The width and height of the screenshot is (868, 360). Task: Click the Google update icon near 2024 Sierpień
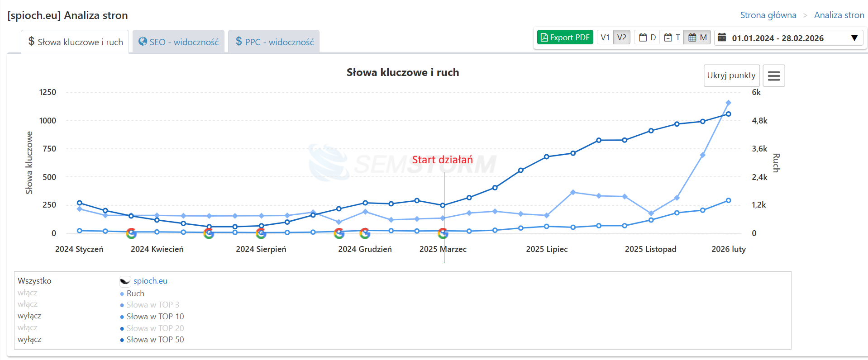[x=261, y=233]
